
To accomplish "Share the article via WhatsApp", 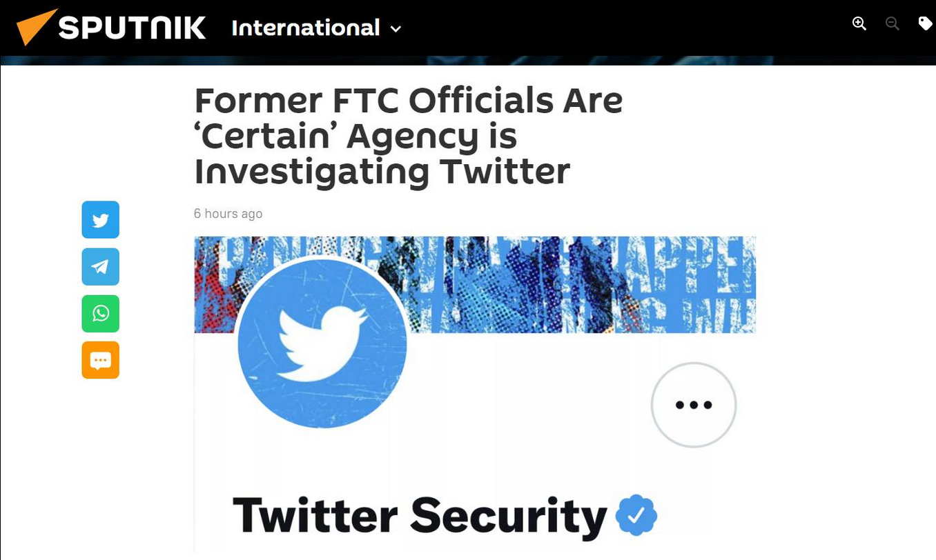I will pos(101,314).
